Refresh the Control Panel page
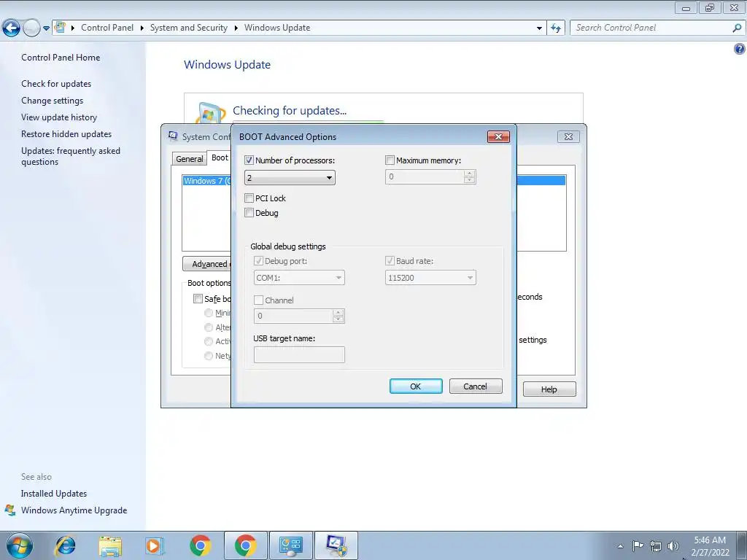Viewport: 747px width, 560px height. [556, 28]
